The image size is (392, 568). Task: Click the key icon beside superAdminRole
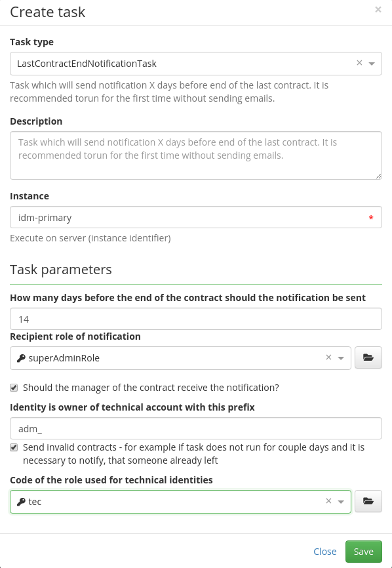coord(21,358)
